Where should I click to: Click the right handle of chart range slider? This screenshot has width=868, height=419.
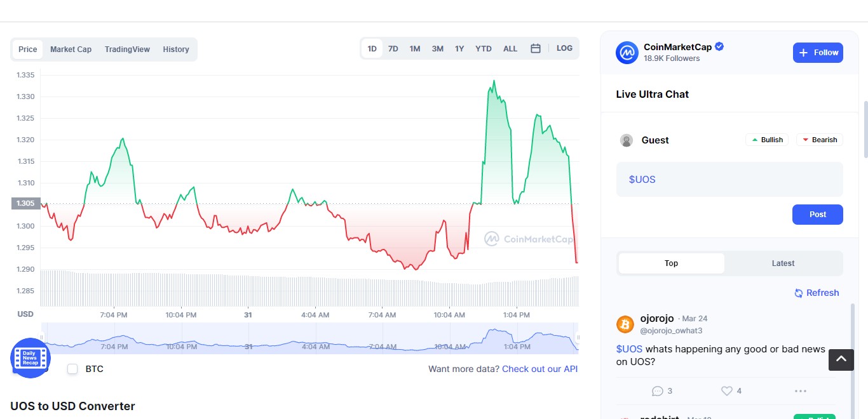pyautogui.click(x=577, y=338)
